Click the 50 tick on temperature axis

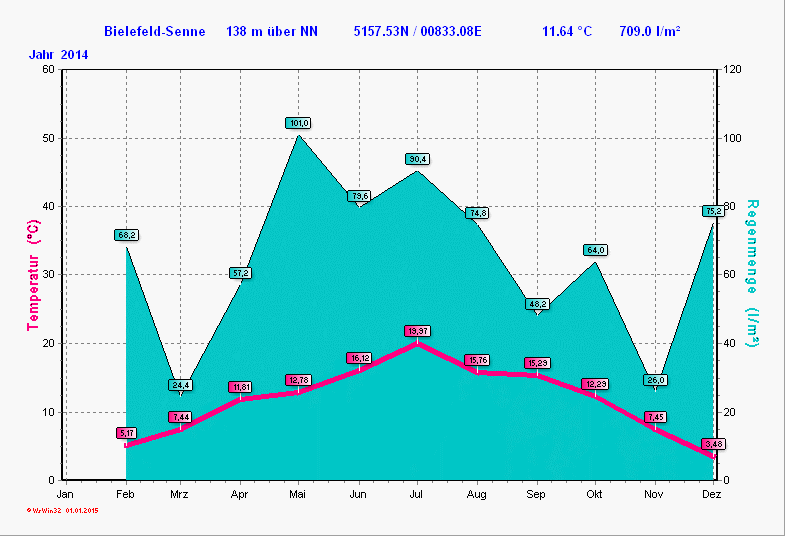tap(49, 138)
